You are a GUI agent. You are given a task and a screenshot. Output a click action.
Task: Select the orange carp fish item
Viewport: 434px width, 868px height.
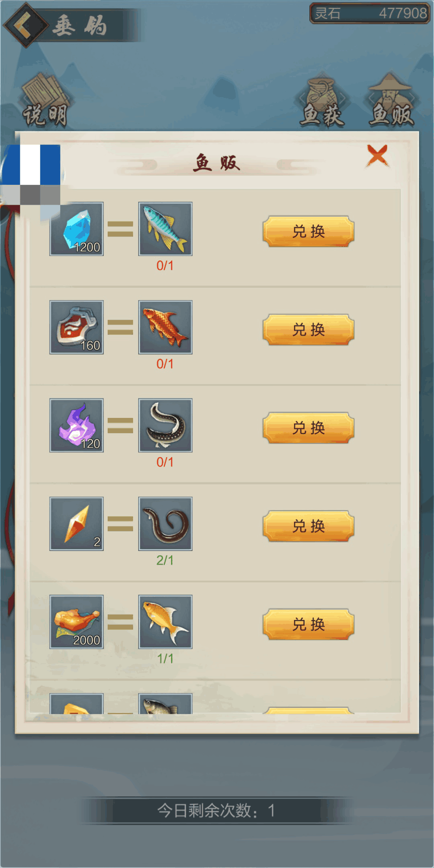pyautogui.click(x=165, y=327)
